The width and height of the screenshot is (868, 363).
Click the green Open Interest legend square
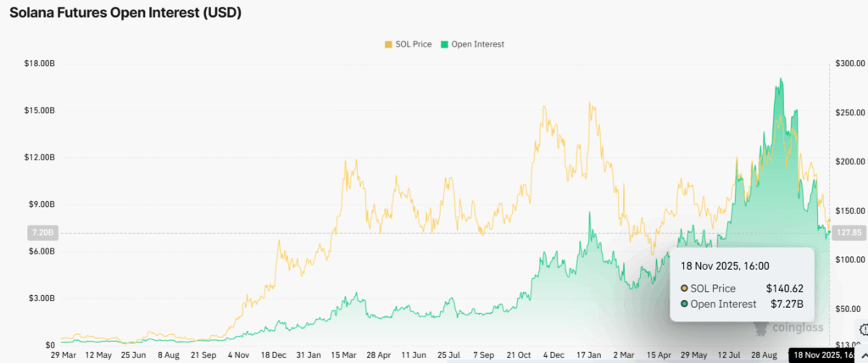tap(442, 44)
